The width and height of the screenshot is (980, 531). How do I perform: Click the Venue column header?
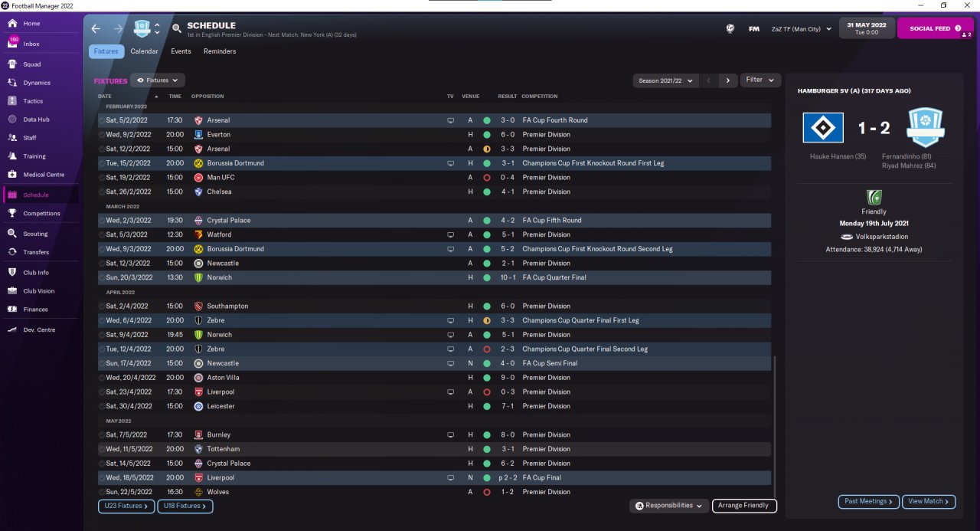pos(470,97)
